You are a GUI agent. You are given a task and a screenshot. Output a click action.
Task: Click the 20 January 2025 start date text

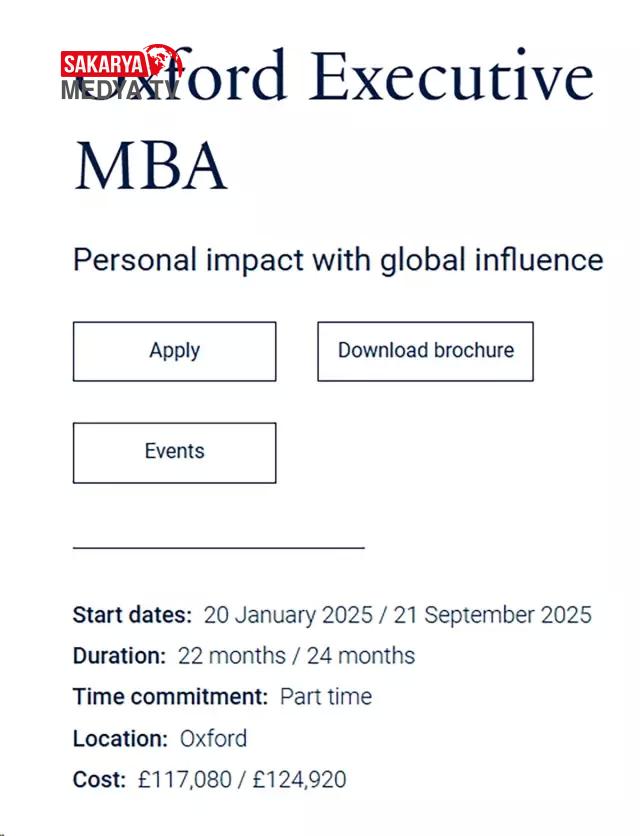[286, 614]
